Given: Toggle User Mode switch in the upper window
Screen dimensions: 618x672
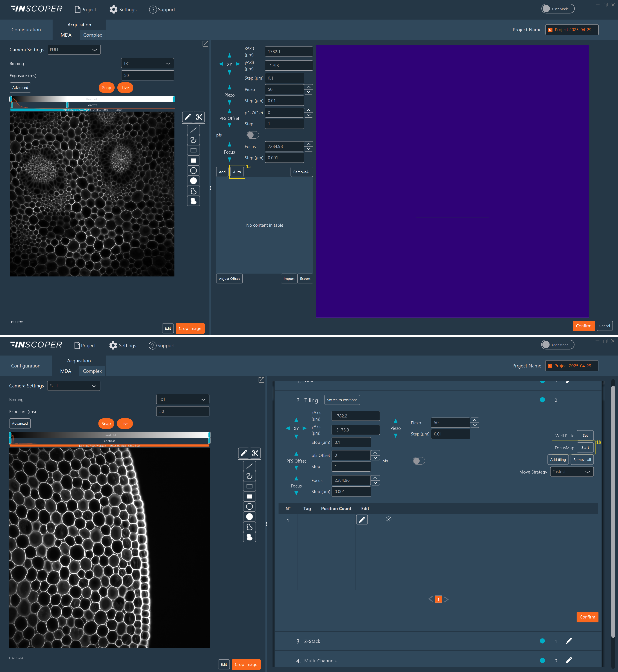Looking at the screenshot, I should click(557, 9).
